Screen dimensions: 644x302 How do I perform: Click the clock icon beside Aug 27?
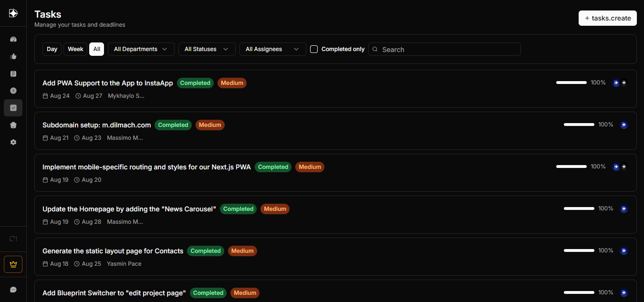pos(78,96)
